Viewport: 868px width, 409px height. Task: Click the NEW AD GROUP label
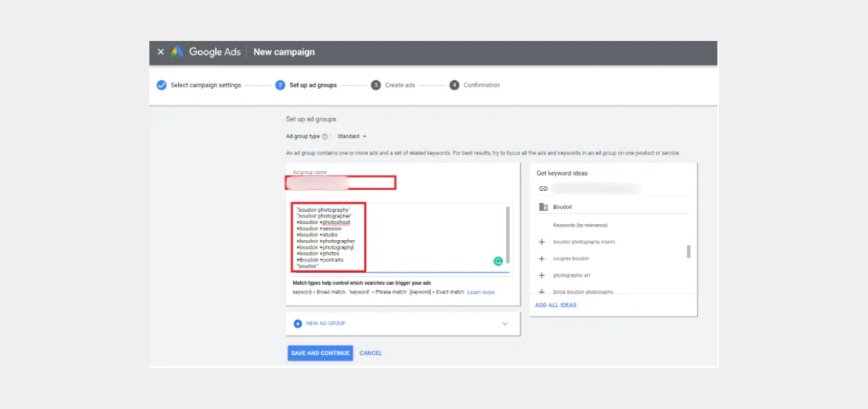(x=325, y=324)
